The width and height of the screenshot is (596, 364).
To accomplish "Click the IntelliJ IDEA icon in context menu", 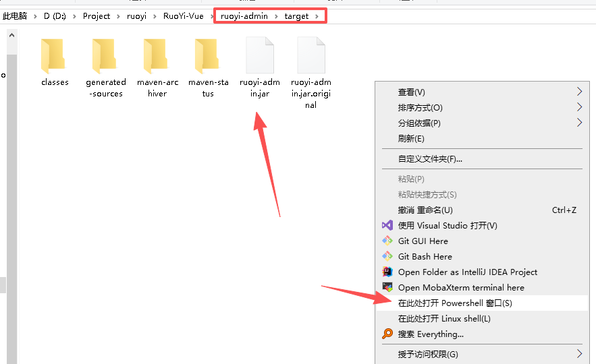I will [x=387, y=272].
